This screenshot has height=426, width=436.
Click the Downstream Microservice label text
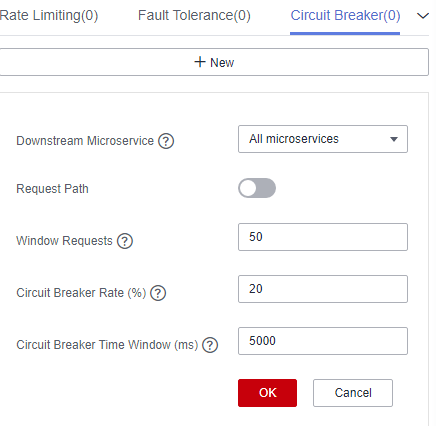tap(85, 141)
